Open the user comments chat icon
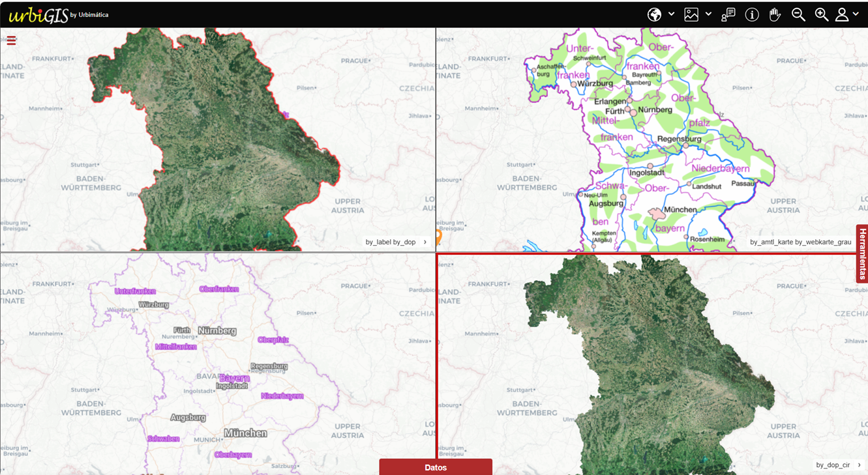Viewport: 868px width, 475px height. click(728, 14)
